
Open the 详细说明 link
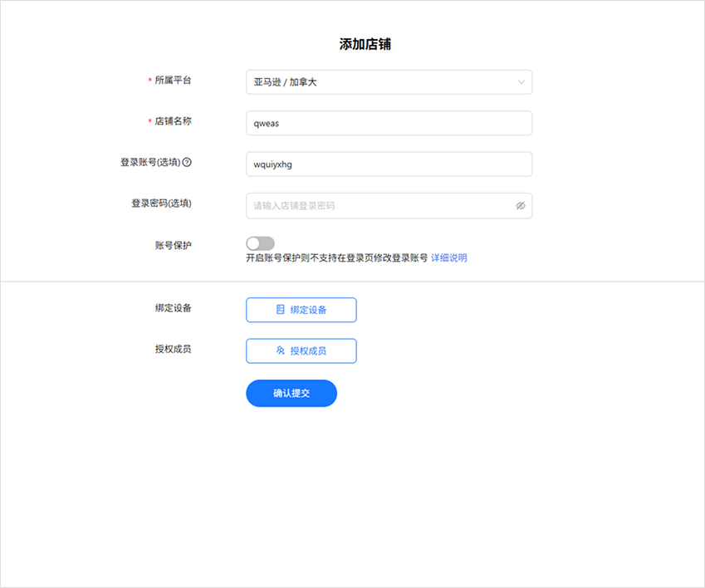(449, 258)
